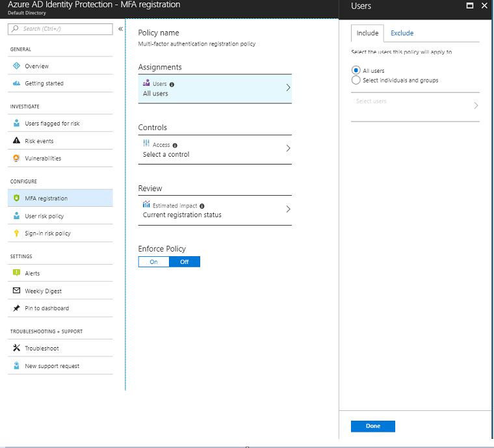Maximize the Users blade

[470, 5]
